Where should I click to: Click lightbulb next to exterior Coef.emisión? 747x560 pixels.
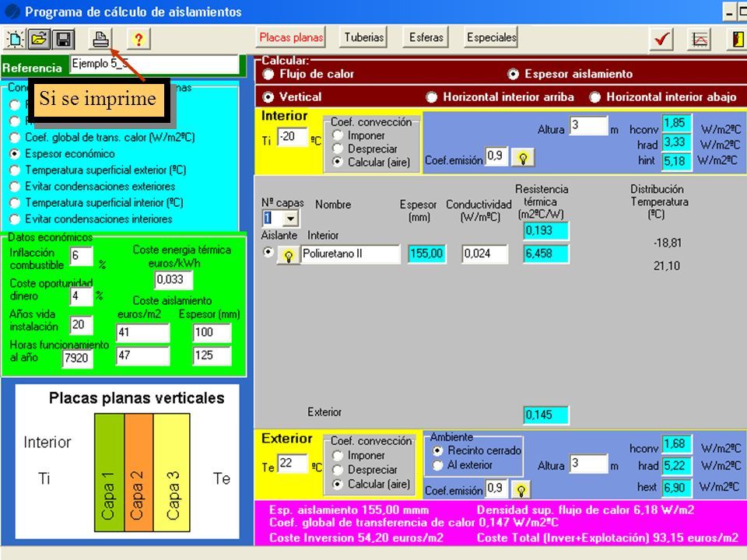pyautogui.click(x=521, y=489)
